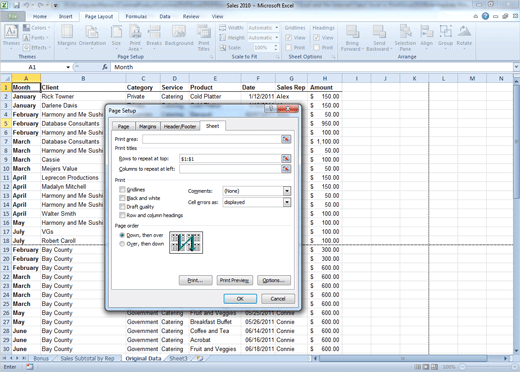Switch to the Header/Footer tab

tap(180, 126)
